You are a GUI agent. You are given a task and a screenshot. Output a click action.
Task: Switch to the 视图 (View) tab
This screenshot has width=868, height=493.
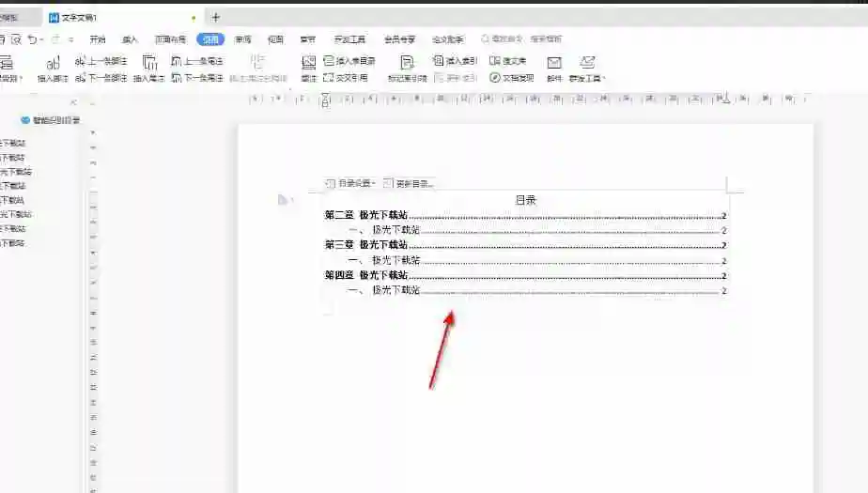(275, 39)
